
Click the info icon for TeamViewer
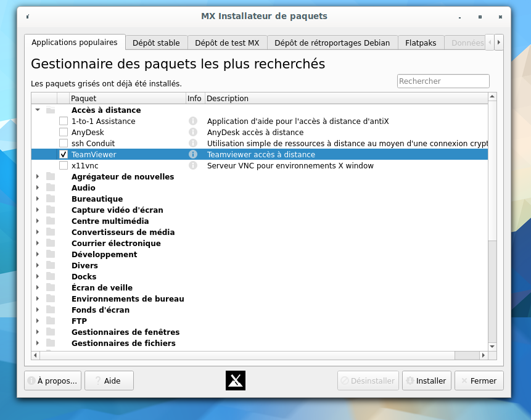[193, 155]
